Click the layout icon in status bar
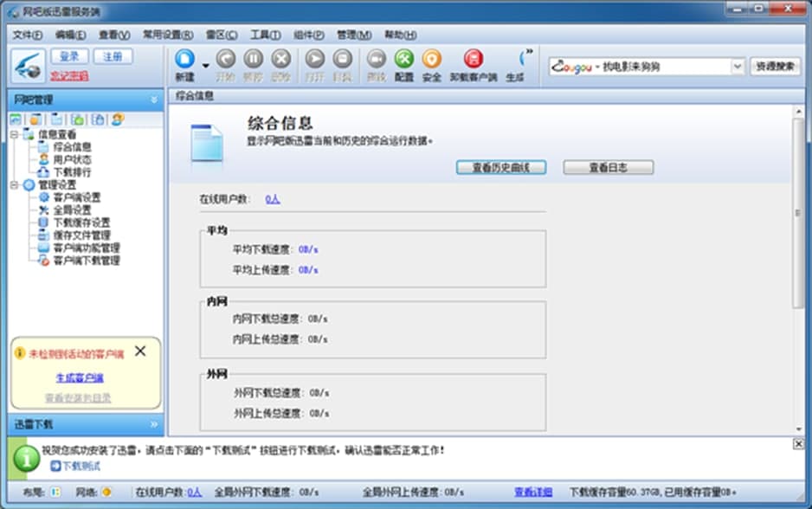Screen dimensions: 812x509 pyautogui.click(x=55, y=492)
